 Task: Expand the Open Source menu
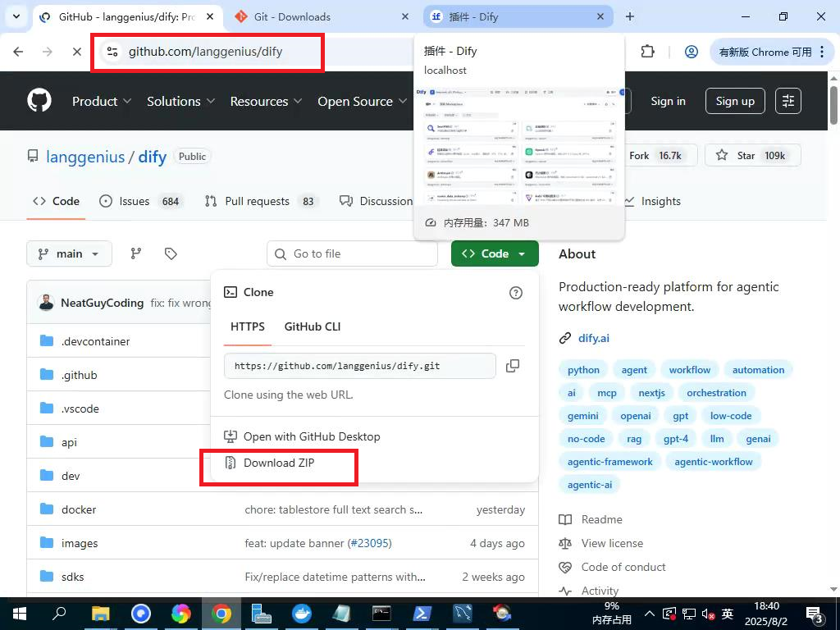362,101
